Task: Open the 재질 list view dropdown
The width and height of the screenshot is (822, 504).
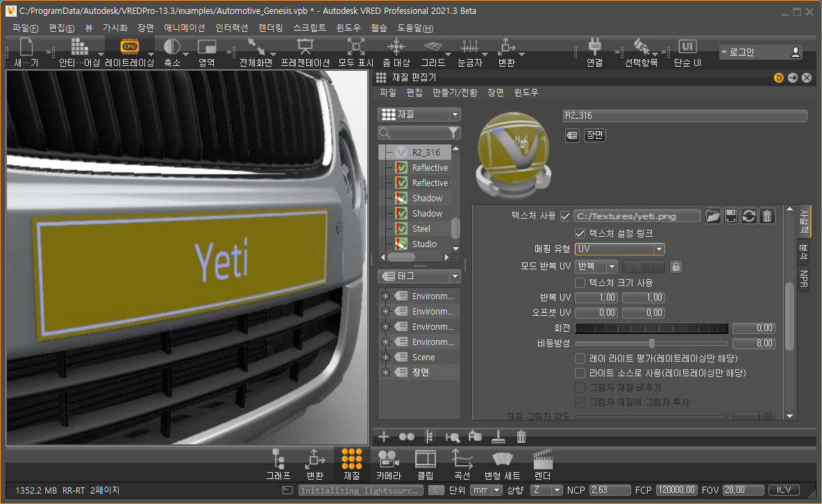Action: [419, 115]
